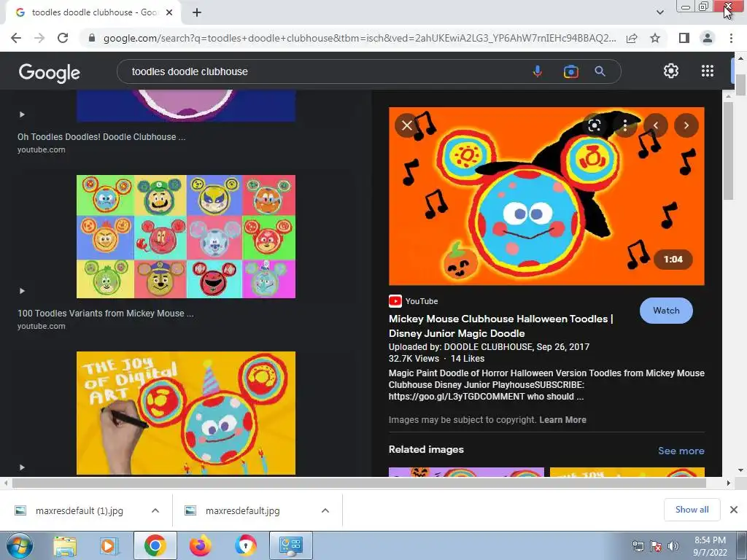747x560 pixels.
Task: Switch to Chrome in the taskbar
Action: (x=155, y=545)
